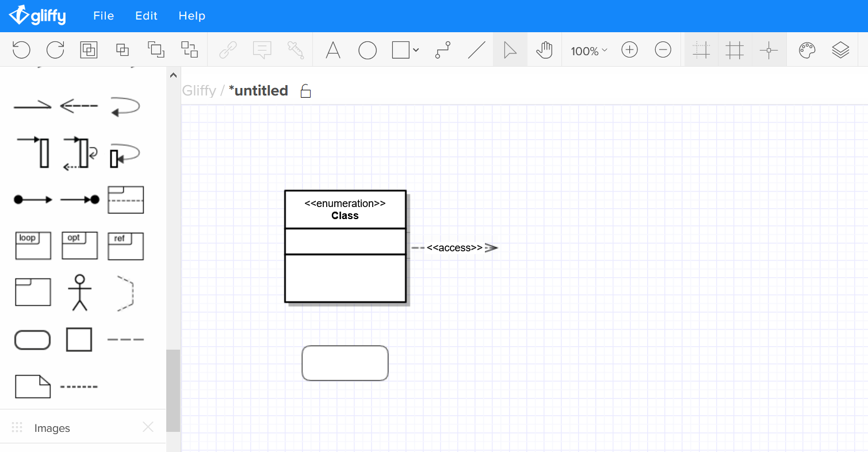This screenshot has height=452, width=868.
Task: Open the shape tool dropdown arrow
Action: click(x=416, y=50)
